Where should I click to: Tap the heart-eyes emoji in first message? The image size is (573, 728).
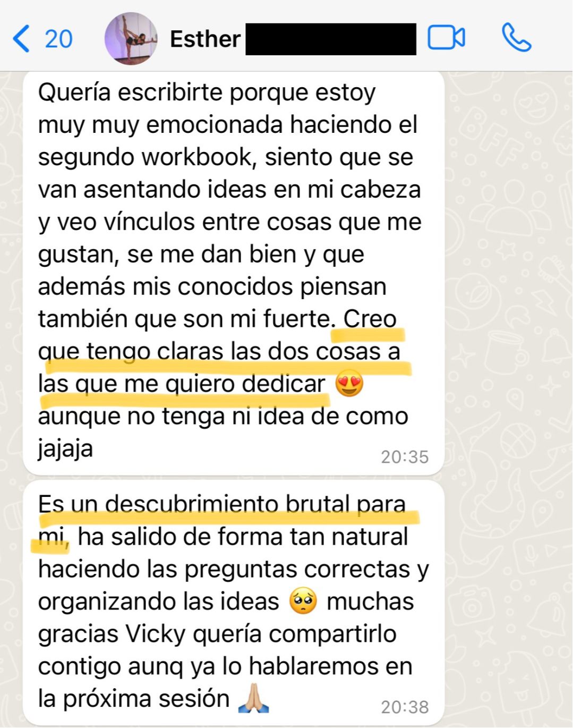click(349, 384)
